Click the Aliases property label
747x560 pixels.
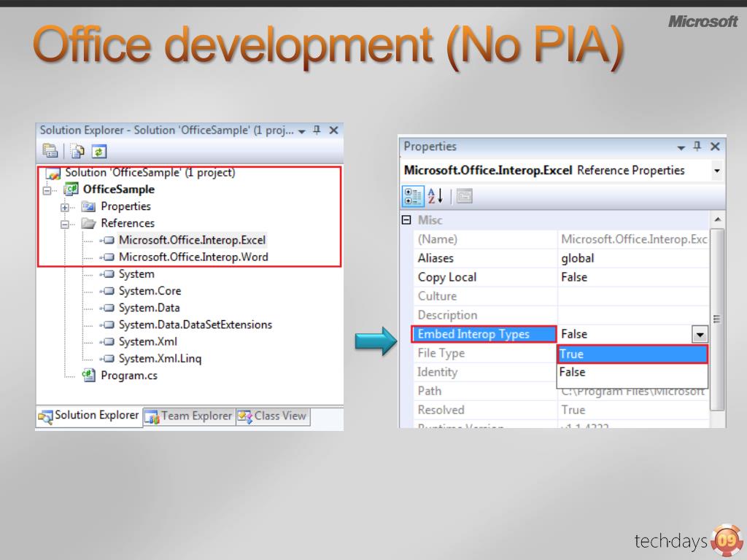pyautogui.click(x=436, y=258)
